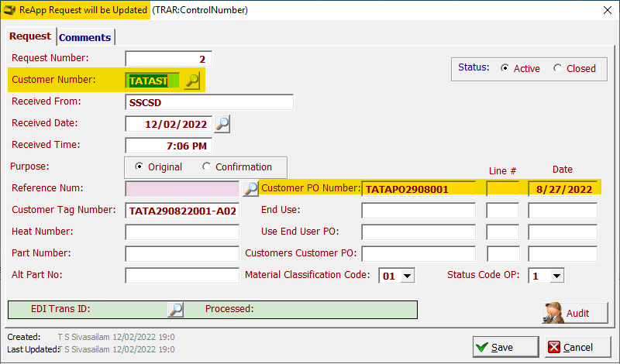The height and width of the screenshot is (364, 620).
Task: Select the Request tab
Action: coord(31,36)
